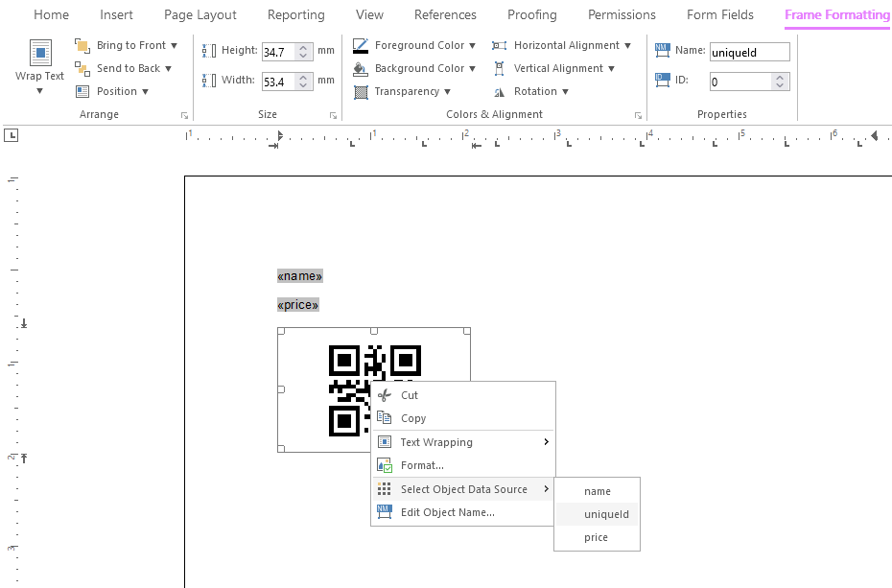Viewport: 892px width, 588px height.
Task: Expand the Background Color dropdown arrow
Action: point(472,69)
